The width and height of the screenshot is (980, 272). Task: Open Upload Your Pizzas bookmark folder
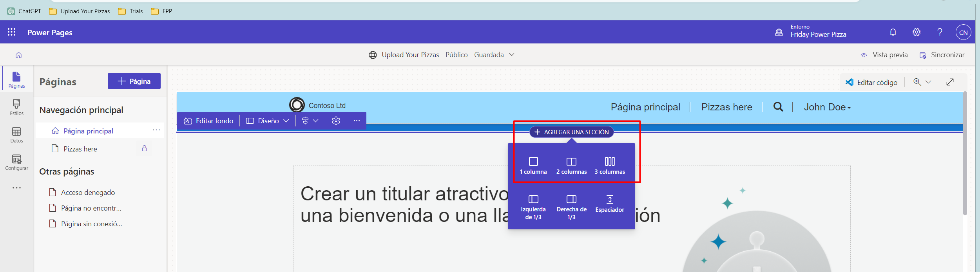(x=79, y=11)
